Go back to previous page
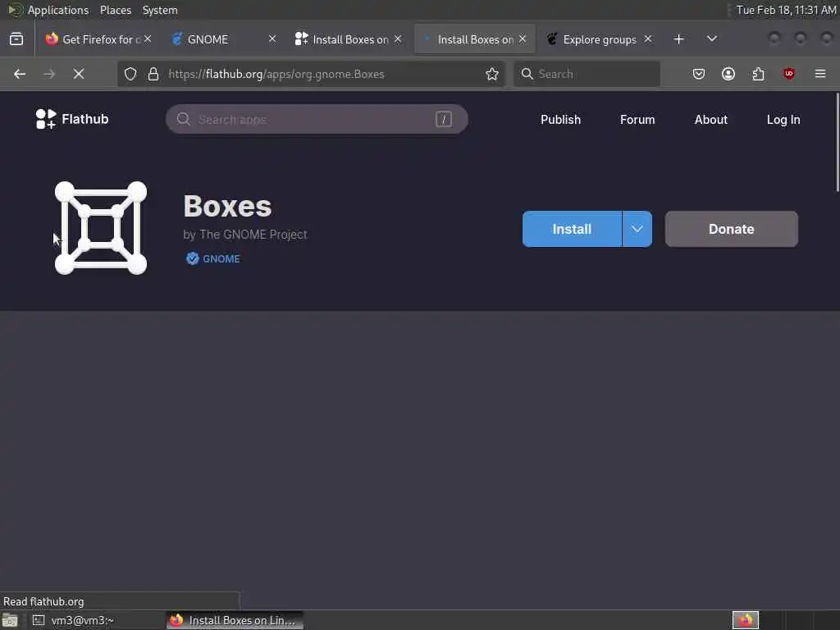Screen dimensions: 840x630 pyautogui.click(x=20, y=74)
